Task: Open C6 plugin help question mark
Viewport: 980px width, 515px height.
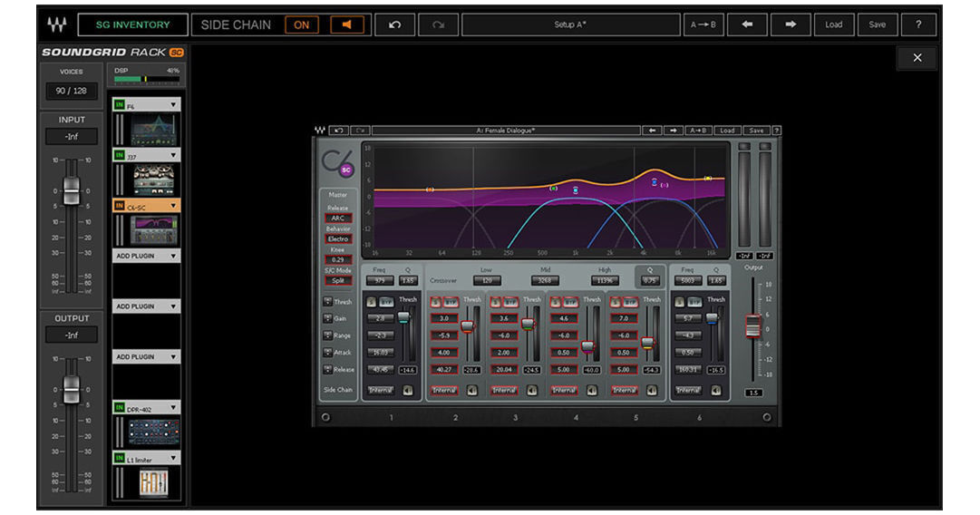Action: pyautogui.click(x=776, y=131)
